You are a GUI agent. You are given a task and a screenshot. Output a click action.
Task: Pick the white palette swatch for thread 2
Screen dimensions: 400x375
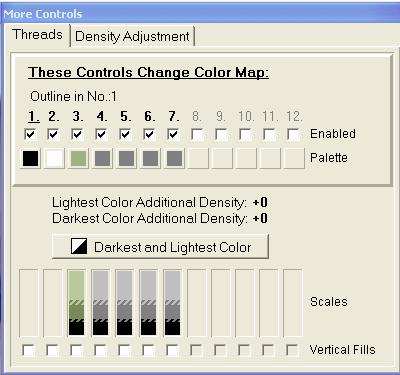54,158
